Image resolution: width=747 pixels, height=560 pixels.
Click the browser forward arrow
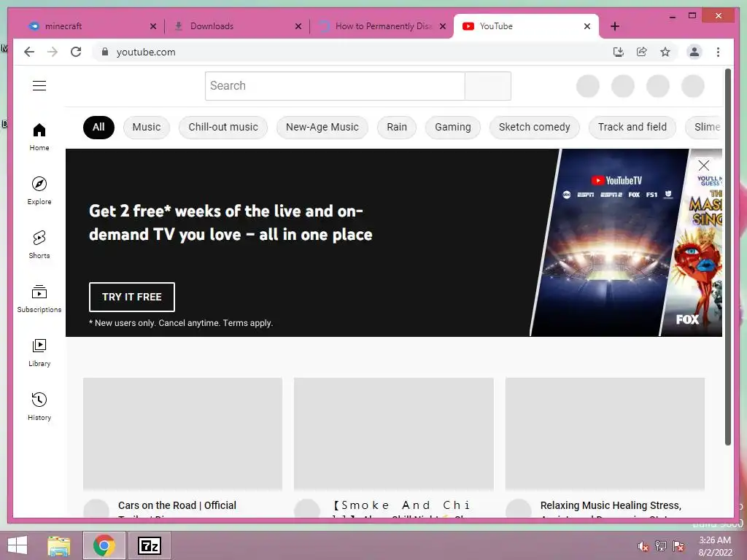53,52
